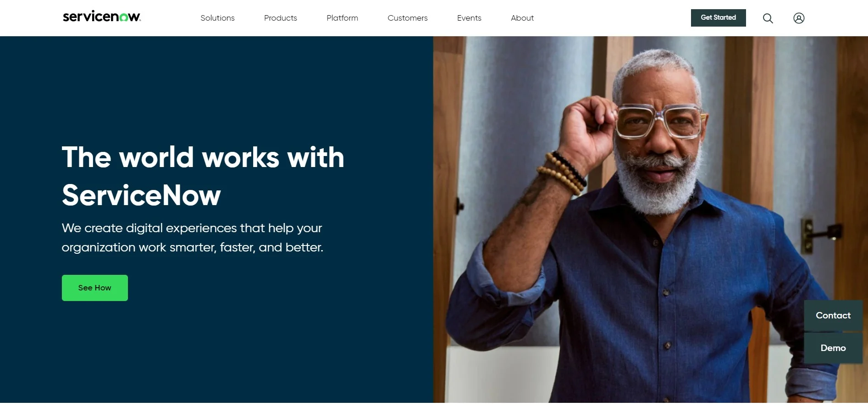Click the ServiceNow logo
Viewport: 868px width, 407px height.
pos(102,17)
